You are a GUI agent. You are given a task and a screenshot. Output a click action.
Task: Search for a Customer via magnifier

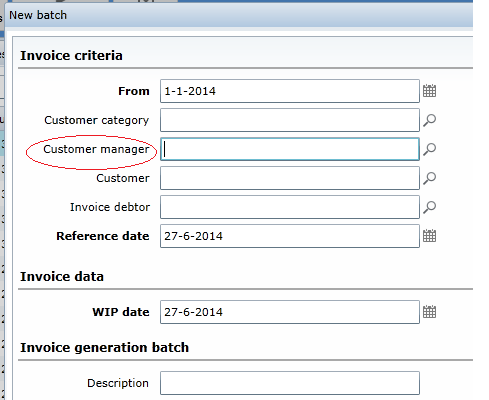[x=429, y=178]
